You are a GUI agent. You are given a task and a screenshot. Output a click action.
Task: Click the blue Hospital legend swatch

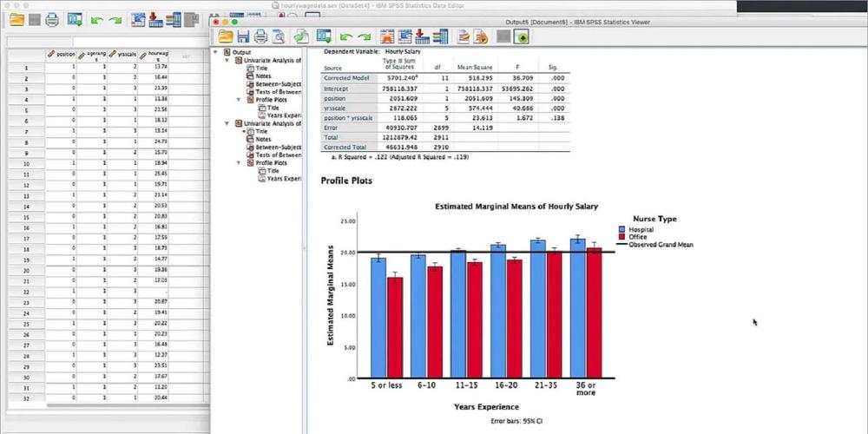pos(622,229)
